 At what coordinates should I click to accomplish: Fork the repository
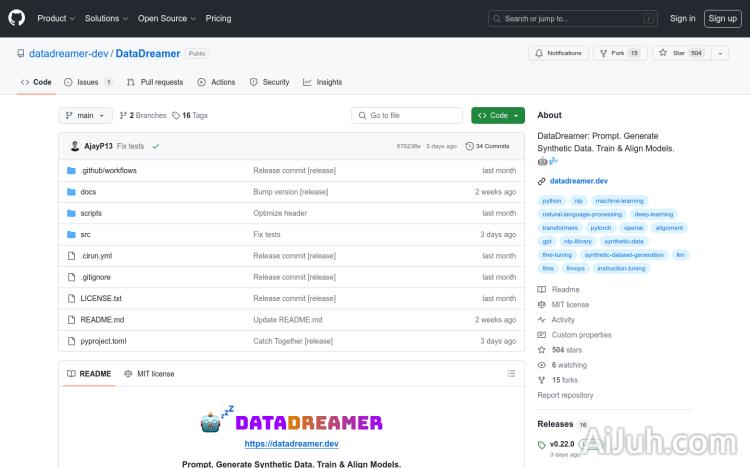(619, 53)
